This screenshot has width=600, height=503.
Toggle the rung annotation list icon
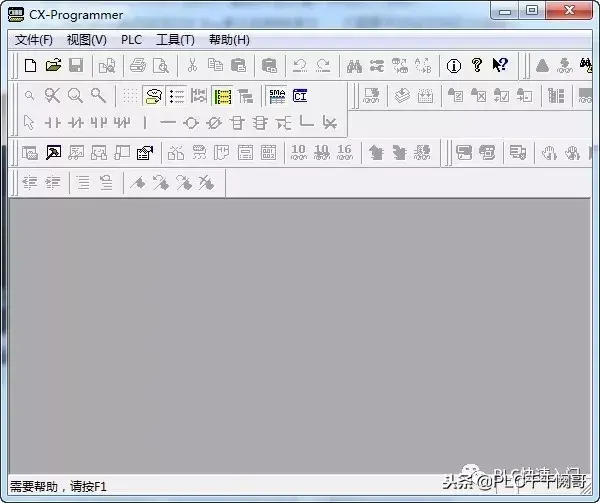(x=176, y=96)
